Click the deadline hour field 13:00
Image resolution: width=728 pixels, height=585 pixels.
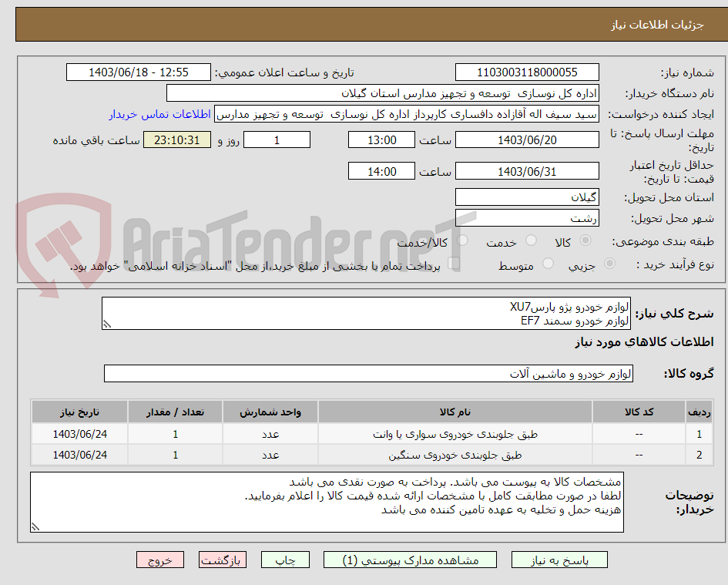[381, 140]
